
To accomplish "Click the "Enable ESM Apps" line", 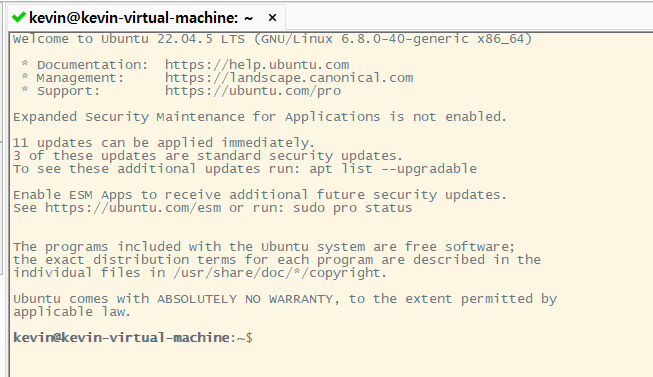I will click(260, 195).
